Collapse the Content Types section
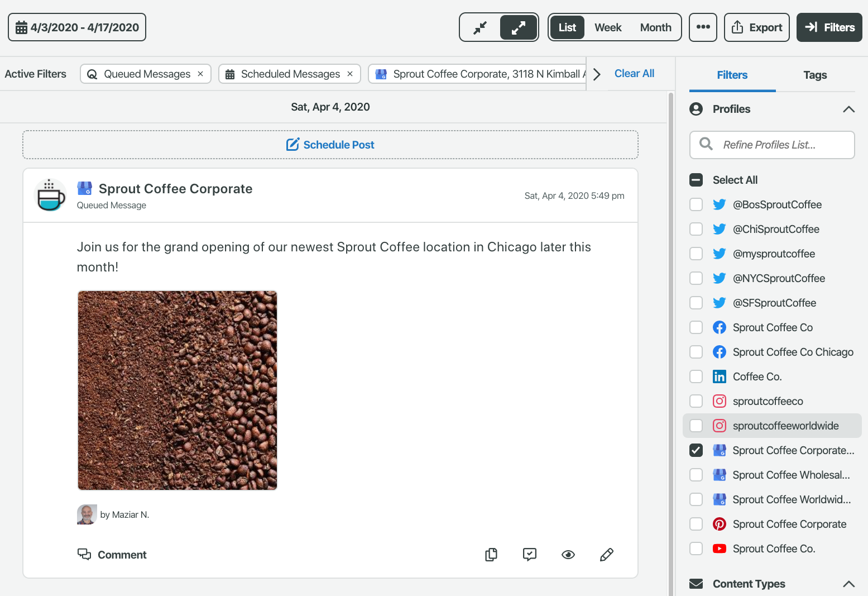The height and width of the screenshot is (596, 868). click(x=848, y=584)
